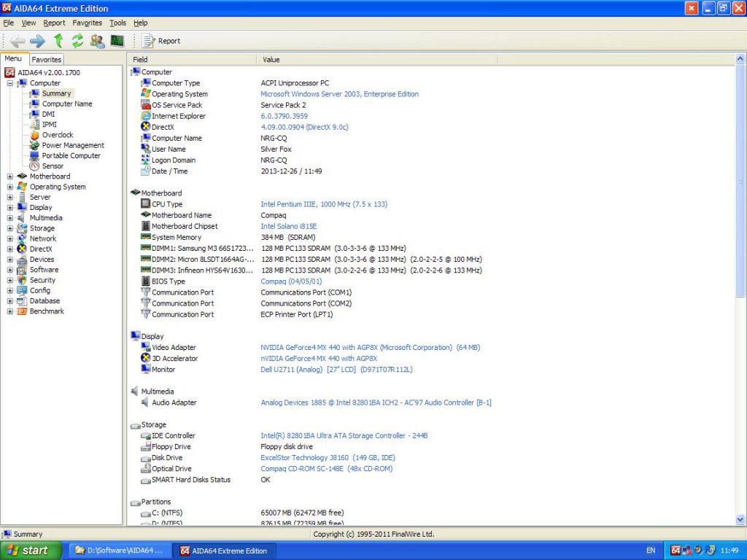Click the green Up arrow toolbar icon
Viewport: 747px width, 560px height.
(58, 41)
